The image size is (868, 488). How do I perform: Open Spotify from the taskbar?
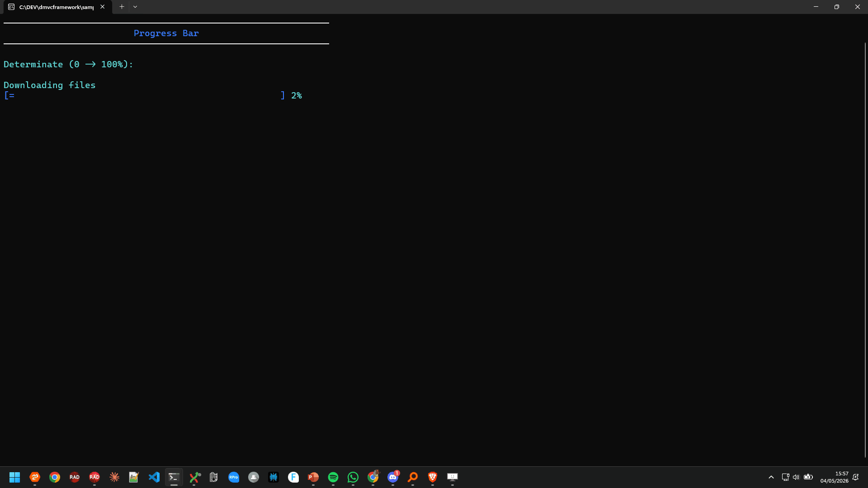click(333, 477)
